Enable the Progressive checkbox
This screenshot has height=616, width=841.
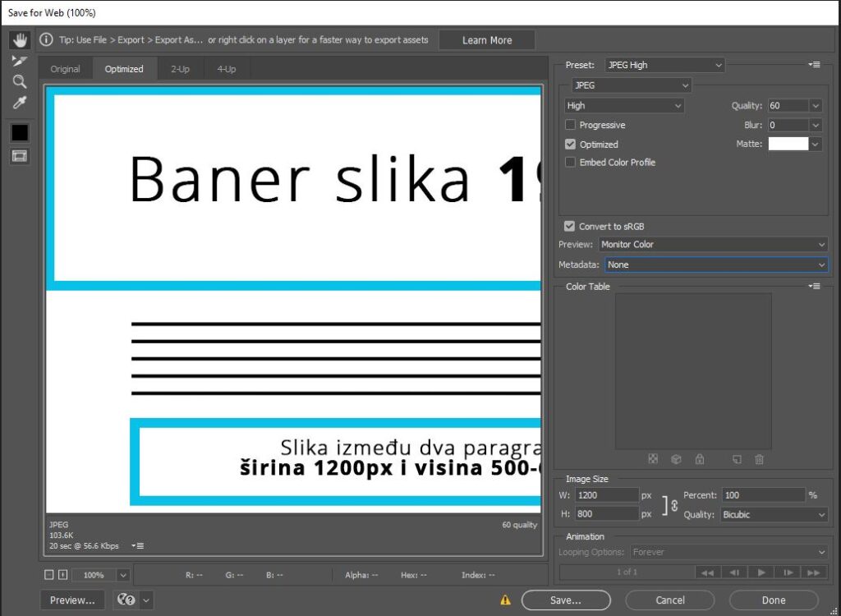[570, 125]
